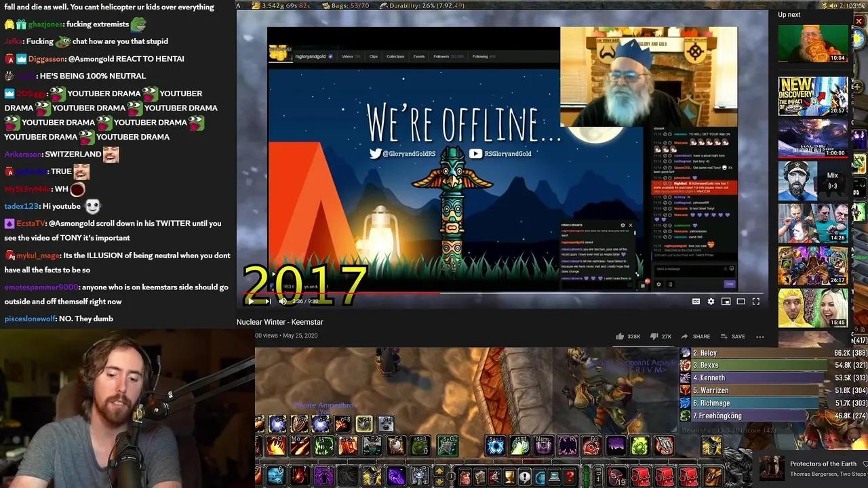Mute the YouTube video volume
Viewport: 868px width, 488px height.
(283, 302)
